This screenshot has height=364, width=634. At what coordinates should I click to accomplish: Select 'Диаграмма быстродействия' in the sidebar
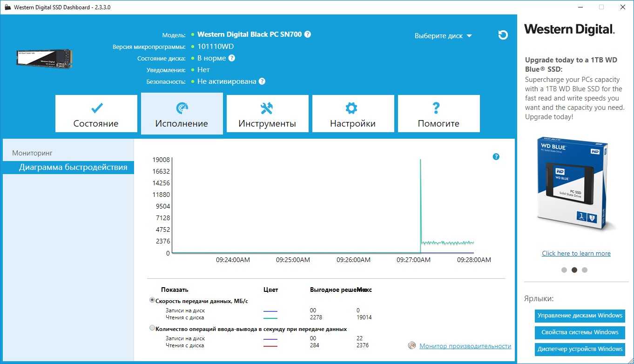pyautogui.click(x=73, y=168)
